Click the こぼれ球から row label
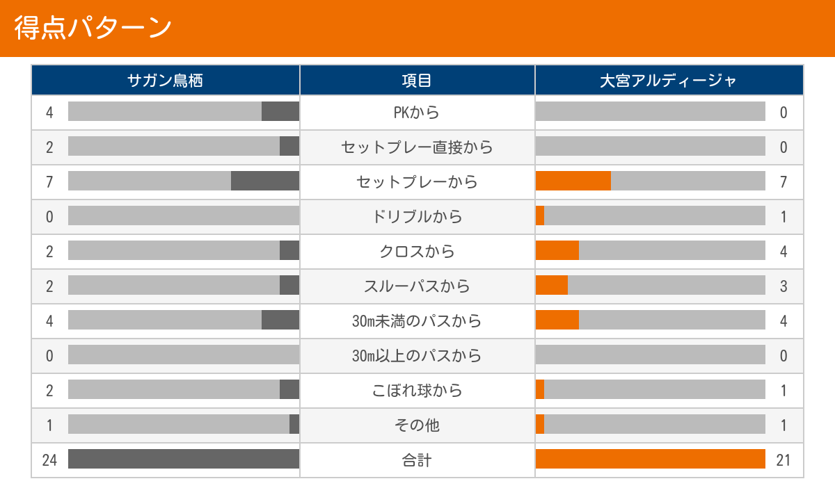835x504 pixels. tap(417, 391)
